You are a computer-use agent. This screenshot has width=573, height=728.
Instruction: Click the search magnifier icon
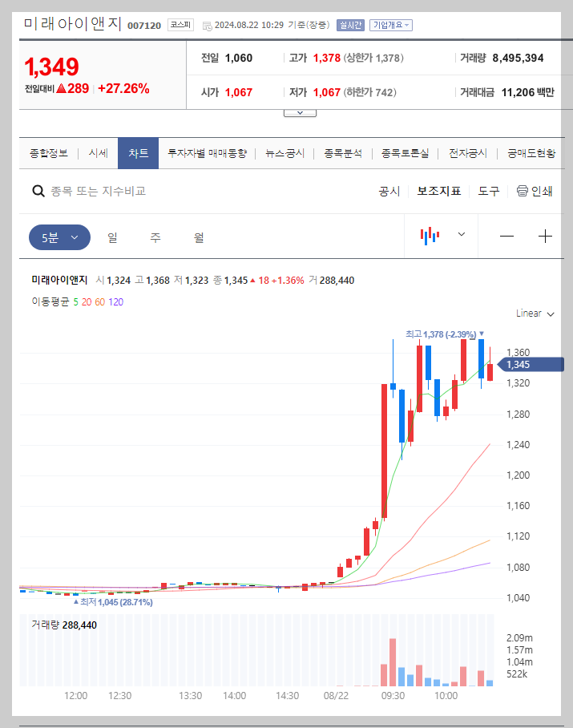click(x=38, y=192)
